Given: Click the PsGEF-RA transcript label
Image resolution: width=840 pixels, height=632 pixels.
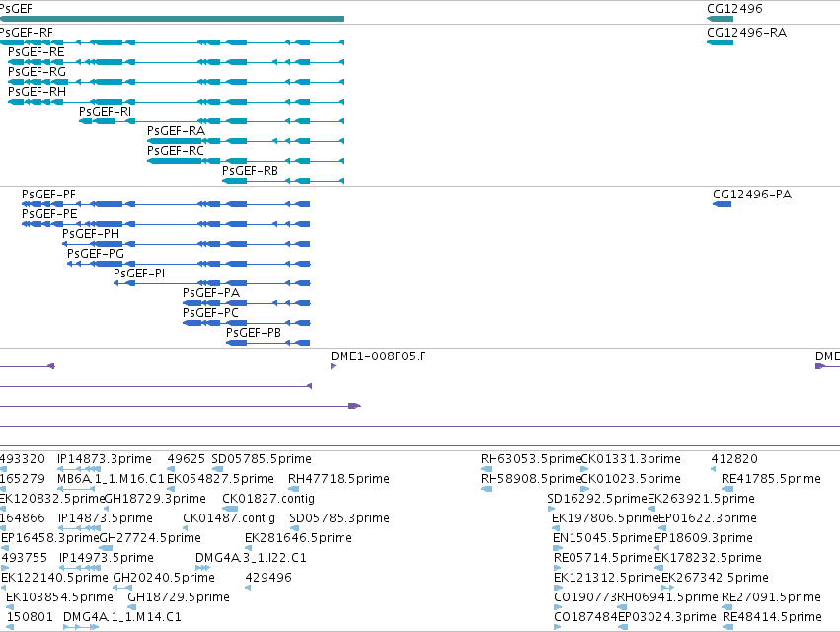Looking at the screenshot, I should tap(177, 131).
